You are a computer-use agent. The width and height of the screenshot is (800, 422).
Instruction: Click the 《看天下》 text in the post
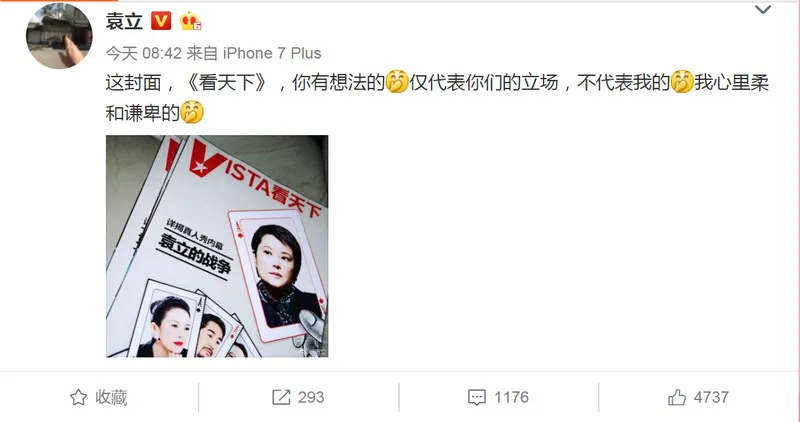[227, 83]
